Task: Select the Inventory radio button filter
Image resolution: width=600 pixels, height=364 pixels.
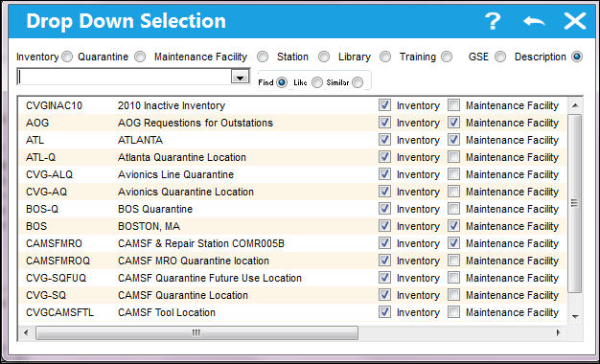Action: [x=67, y=57]
